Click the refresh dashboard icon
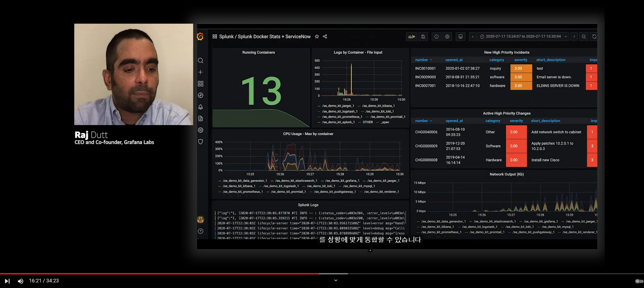 tap(594, 36)
